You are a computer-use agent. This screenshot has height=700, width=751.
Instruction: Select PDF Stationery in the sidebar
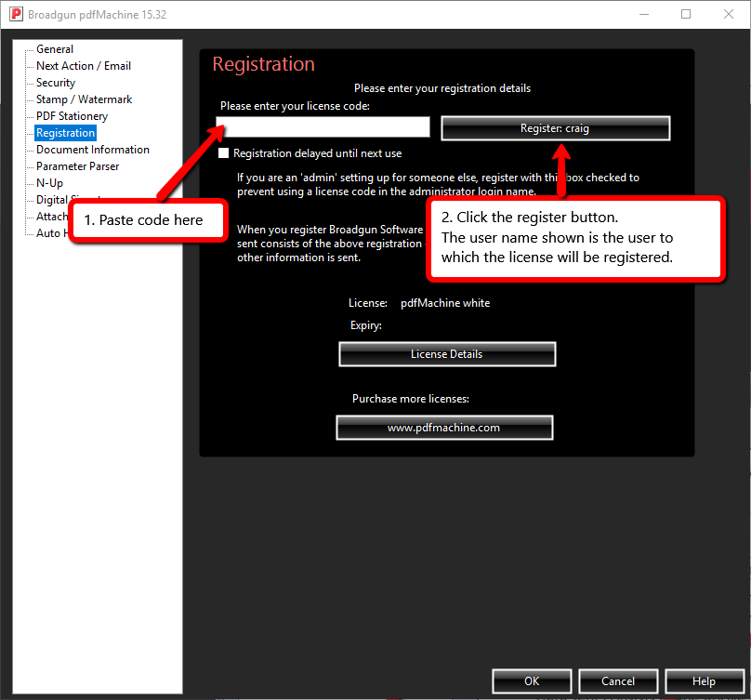click(x=72, y=116)
